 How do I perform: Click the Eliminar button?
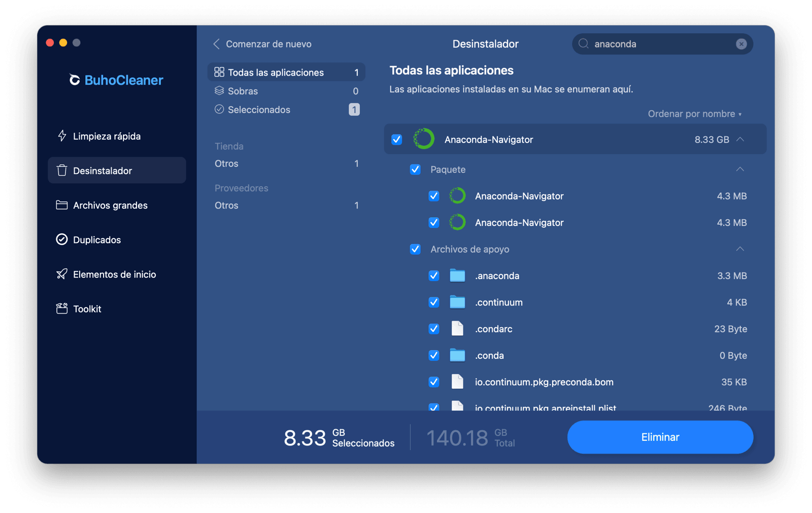pos(660,437)
